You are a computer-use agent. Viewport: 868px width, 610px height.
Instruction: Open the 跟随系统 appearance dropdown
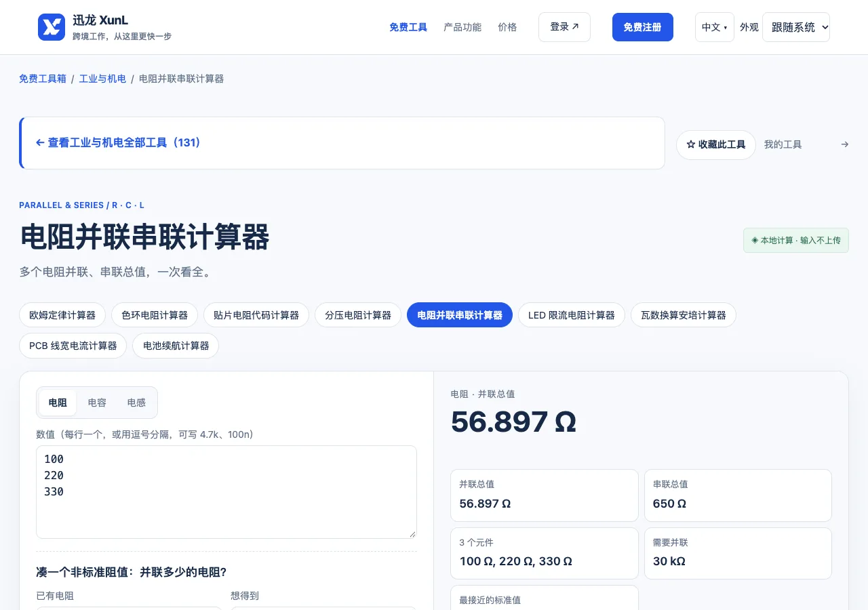[796, 27]
